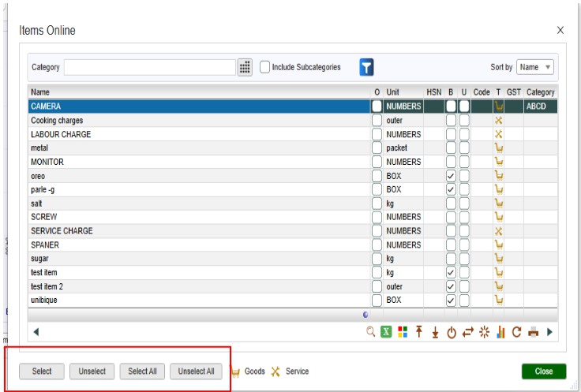
Task: Click the bar chart icon in toolbar
Action: coord(500,332)
